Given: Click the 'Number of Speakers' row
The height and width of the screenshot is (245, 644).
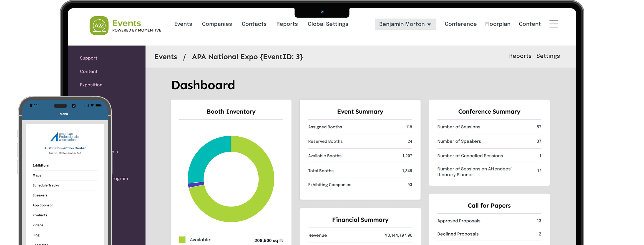Looking at the screenshot, I should coord(489,141).
